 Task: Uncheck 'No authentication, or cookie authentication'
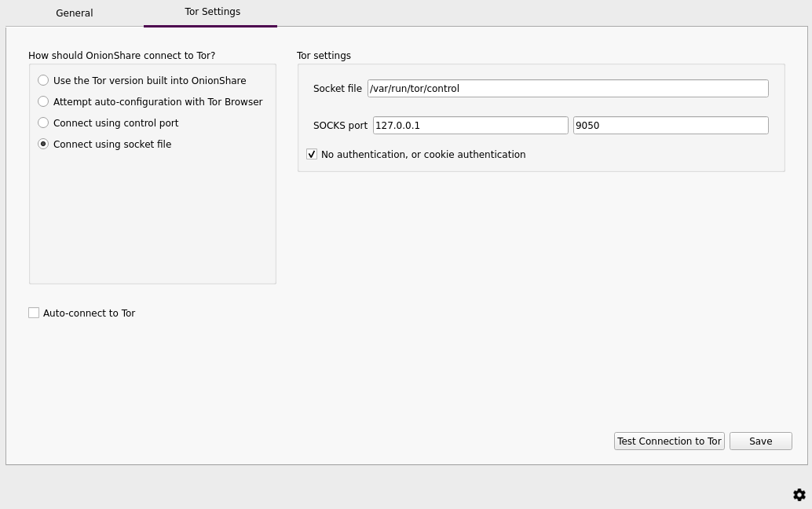click(x=312, y=155)
